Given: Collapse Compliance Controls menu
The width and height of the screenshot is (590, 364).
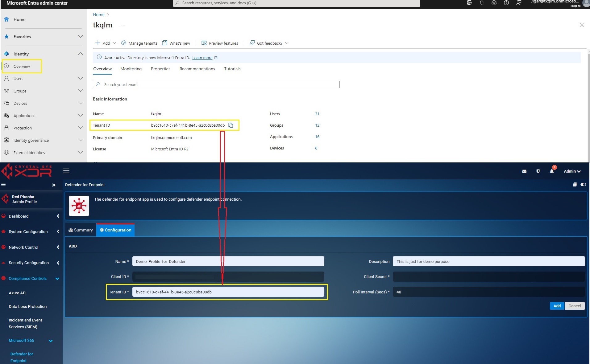Looking at the screenshot, I should coord(57,279).
